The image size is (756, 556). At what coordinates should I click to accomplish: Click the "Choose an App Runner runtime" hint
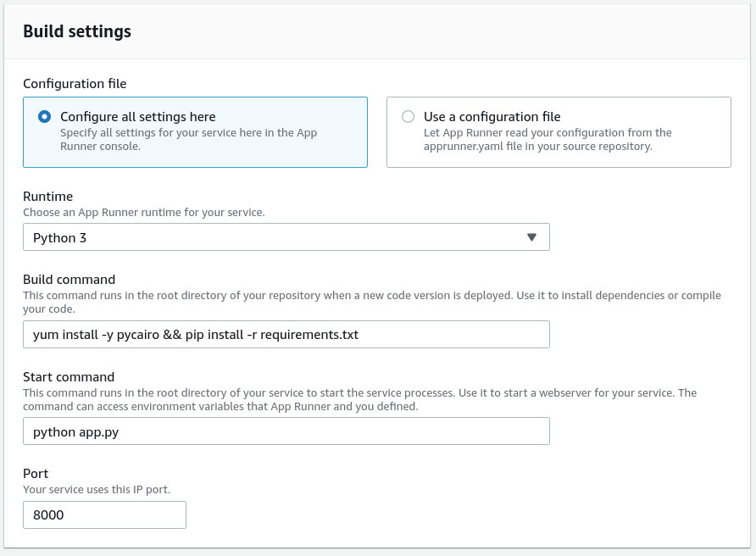pyautogui.click(x=143, y=212)
